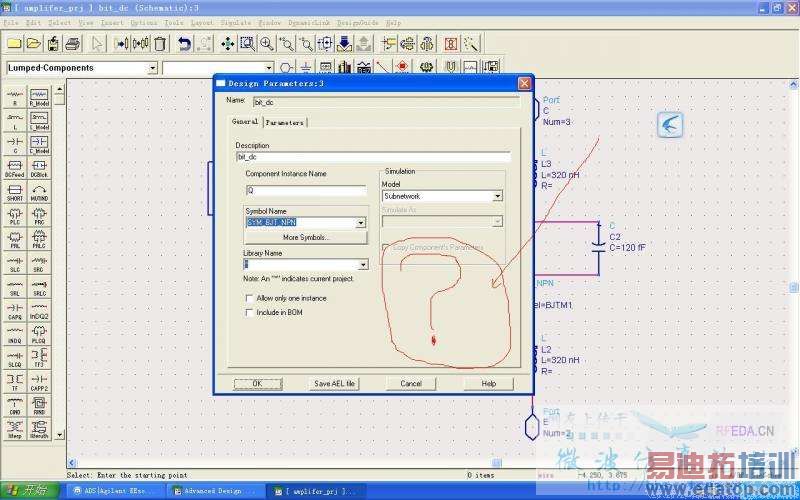This screenshot has height=500, width=800.
Task: Switch to Advanced Design taskbar item
Action: point(215,491)
